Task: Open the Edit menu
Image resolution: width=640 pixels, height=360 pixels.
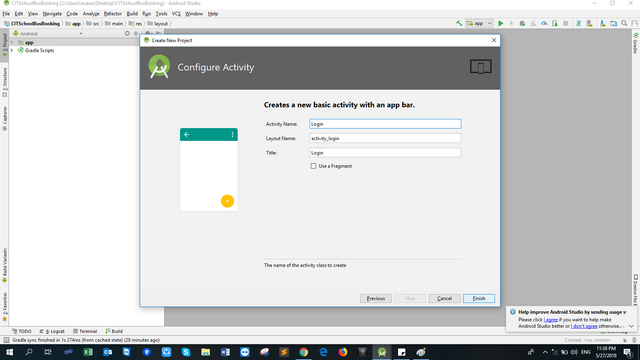Action: click(x=19, y=13)
